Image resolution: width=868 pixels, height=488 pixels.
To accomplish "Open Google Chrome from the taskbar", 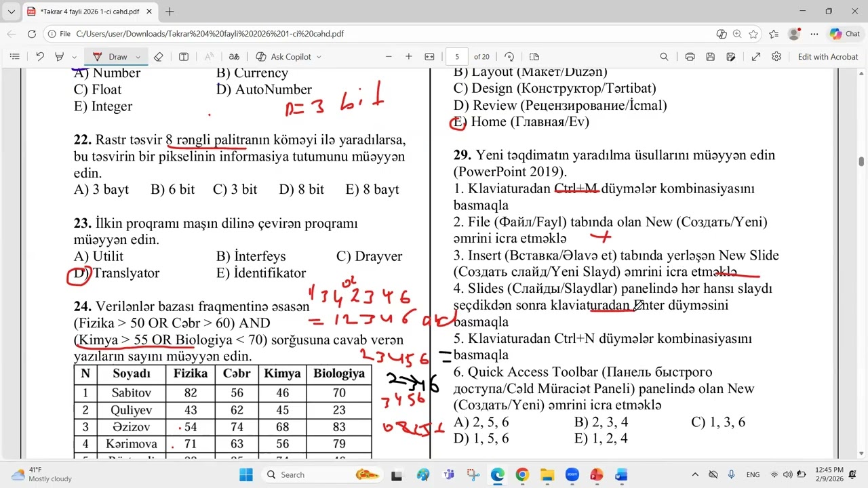I will (522, 474).
